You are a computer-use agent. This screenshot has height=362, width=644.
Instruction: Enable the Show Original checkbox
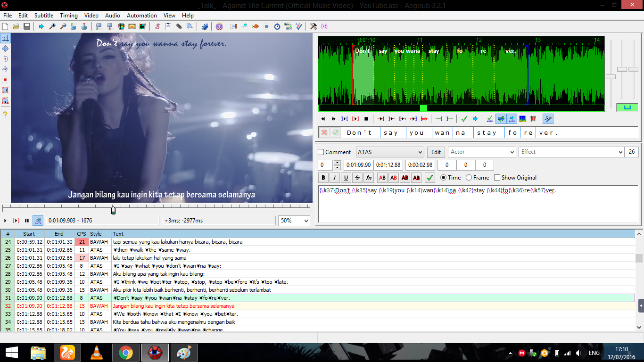(x=497, y=178)
